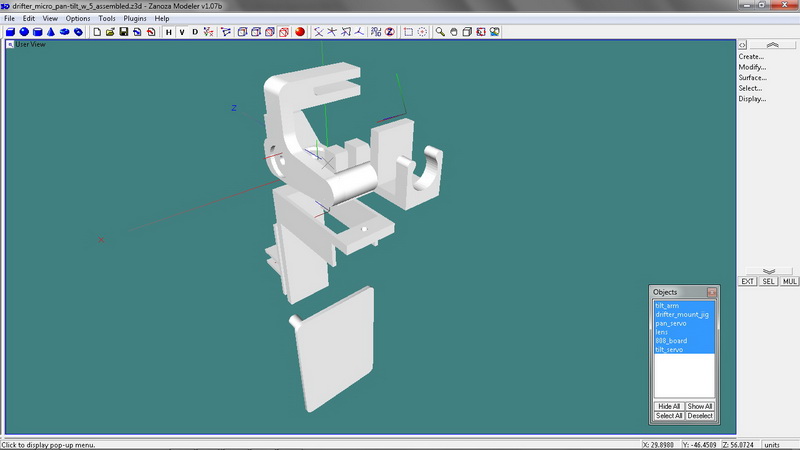This screenshot has width=800, height=450.
Task: Toggle the SEL mode button
Action: (x=768, y=282)
